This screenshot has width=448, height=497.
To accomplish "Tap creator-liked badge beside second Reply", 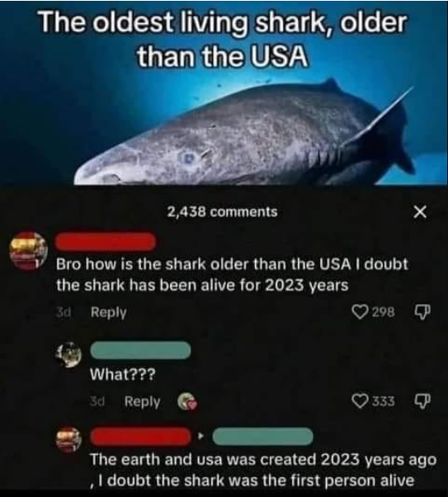I will coord(187,402).
